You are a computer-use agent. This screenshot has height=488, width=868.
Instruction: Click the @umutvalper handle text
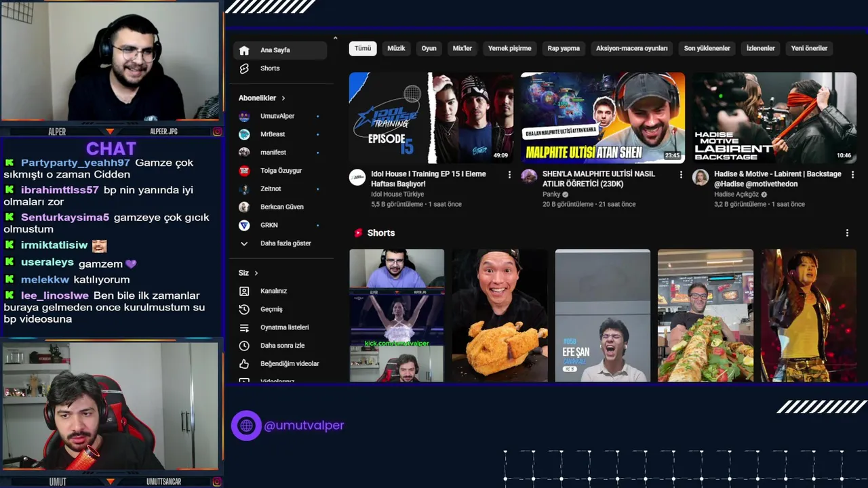304,426
